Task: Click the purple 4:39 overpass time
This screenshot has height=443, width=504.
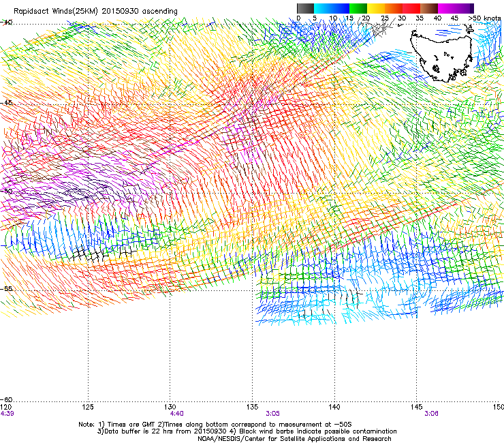Action: pos(7,414)
